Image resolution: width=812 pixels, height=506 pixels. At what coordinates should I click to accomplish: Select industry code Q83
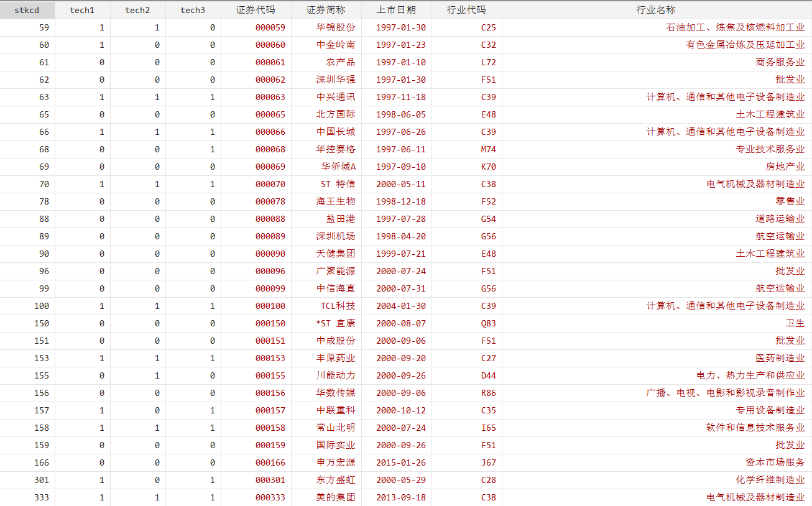tap(489, 323)
